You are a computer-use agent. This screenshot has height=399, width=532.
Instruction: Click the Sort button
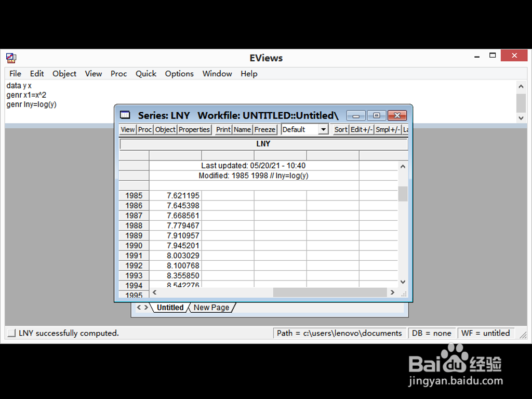pos(341,129)
